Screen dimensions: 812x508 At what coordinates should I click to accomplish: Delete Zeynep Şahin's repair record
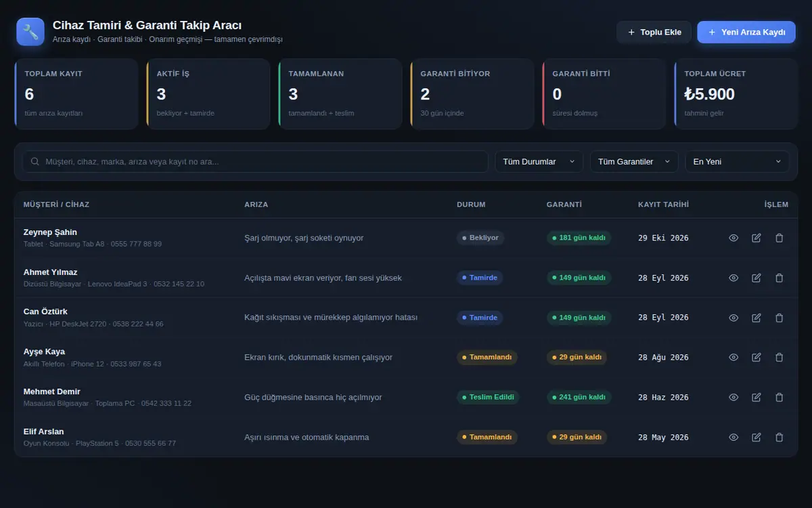point(780,238)
